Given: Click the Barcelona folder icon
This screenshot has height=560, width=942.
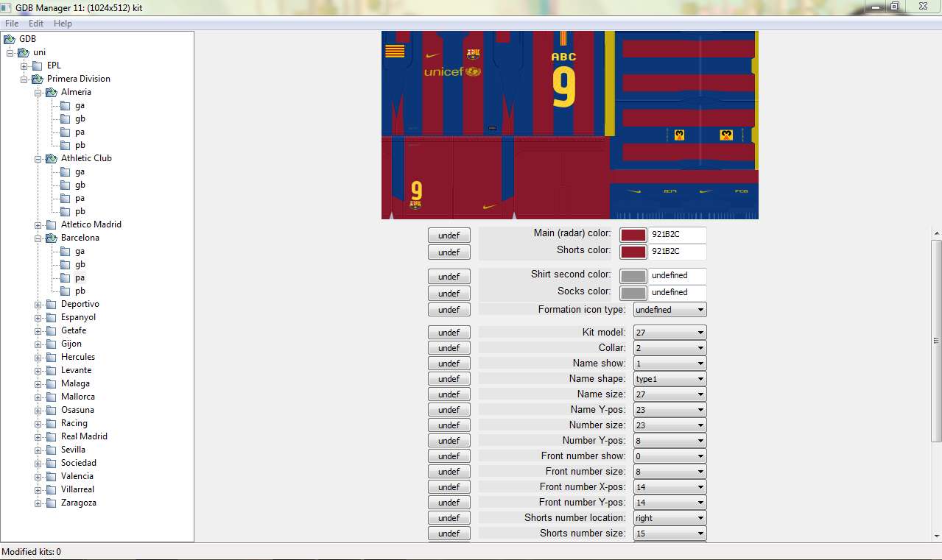Looking at the screenshot, I should [x=51, y=238].
